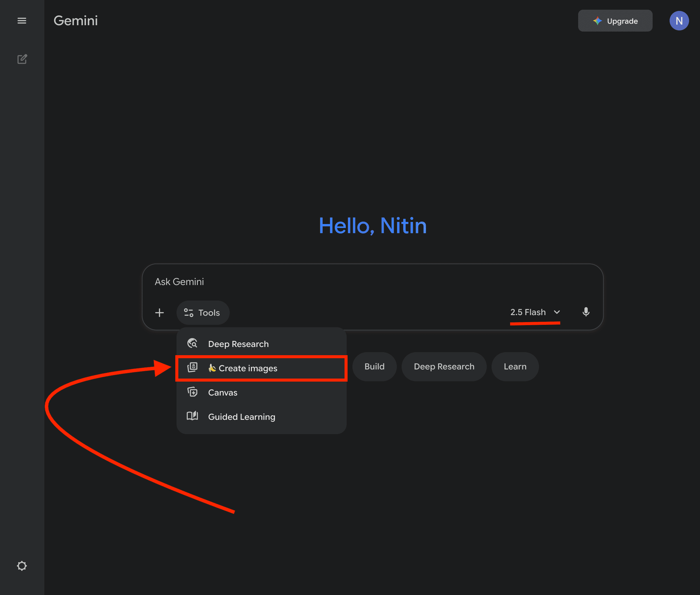700x595 pixels.
Task: Click the microphone voice input icon
Action: [586, 312]
